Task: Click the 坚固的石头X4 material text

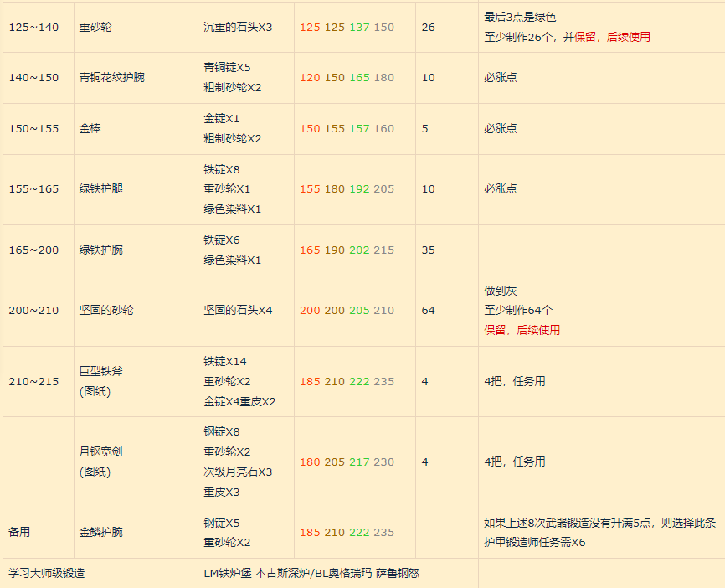Action: click(x=238, y=310)
